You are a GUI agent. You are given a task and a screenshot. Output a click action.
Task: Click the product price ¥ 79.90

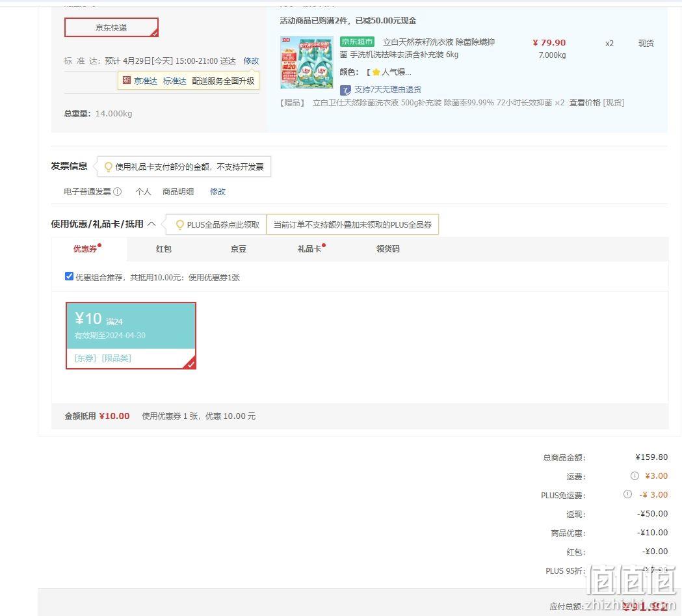549,43
